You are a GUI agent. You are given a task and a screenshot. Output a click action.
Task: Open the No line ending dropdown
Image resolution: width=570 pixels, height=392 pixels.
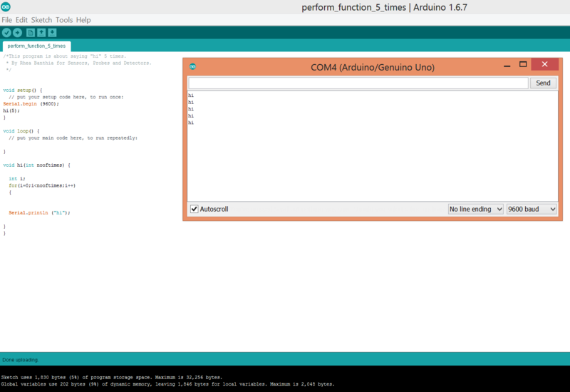(475, 209)
